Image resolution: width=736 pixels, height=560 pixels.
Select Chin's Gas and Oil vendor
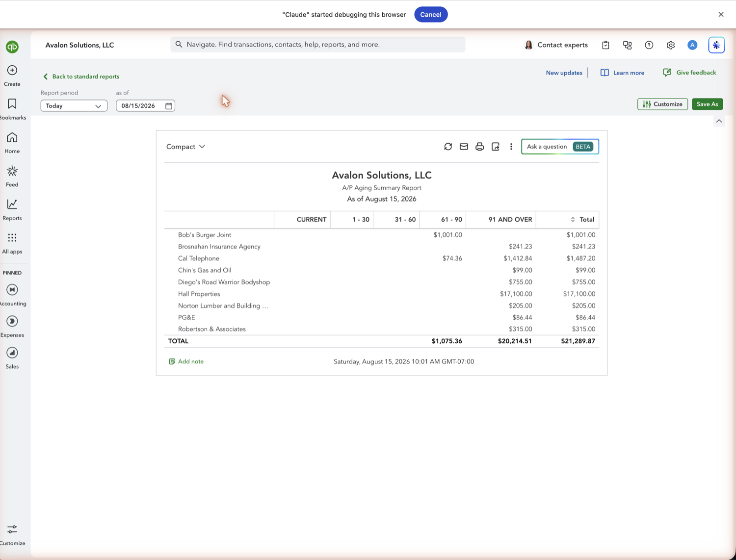point(205,270)
